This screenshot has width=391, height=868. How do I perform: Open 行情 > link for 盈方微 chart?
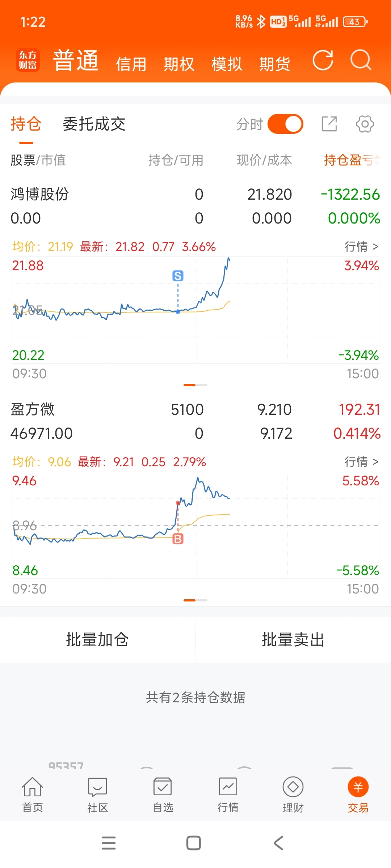coord(361,462)
